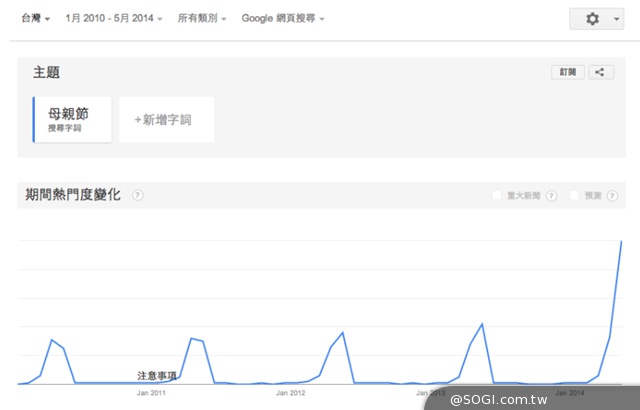Click the 期間熱門度變化 section title
Image resolution: width=640 pixels, height=410 pixels.
click(x=73, y=195)
